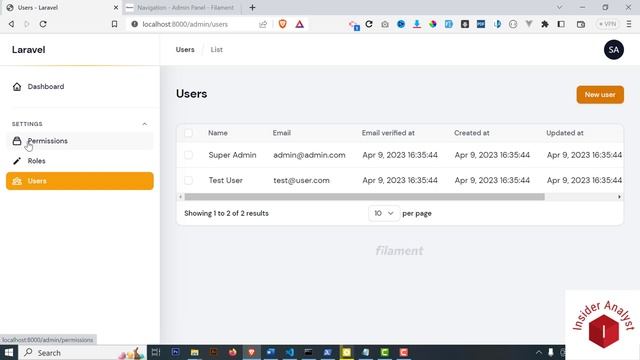Tick the select-all checkbox in the table header
This screenshot has width=640, height=360.
coord(188,133)
